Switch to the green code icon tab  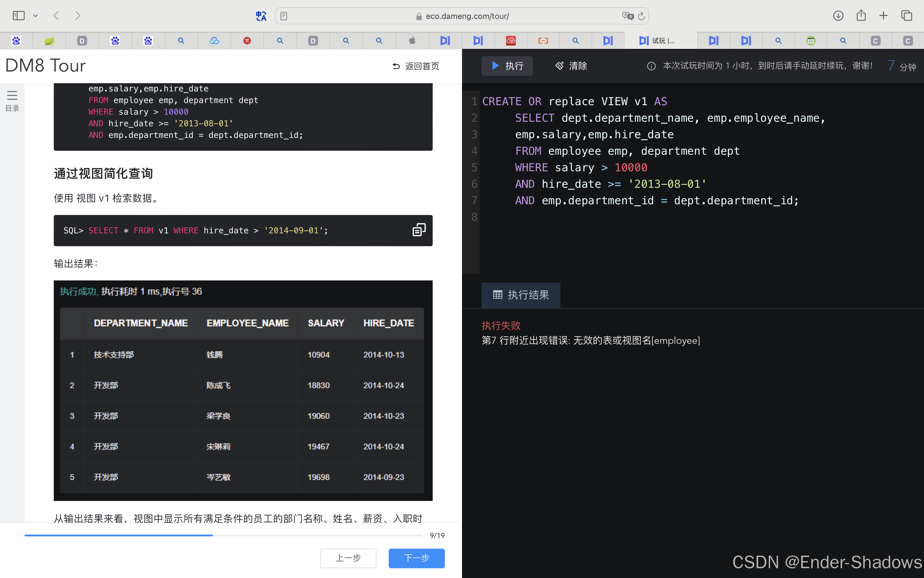click(811, 40)
